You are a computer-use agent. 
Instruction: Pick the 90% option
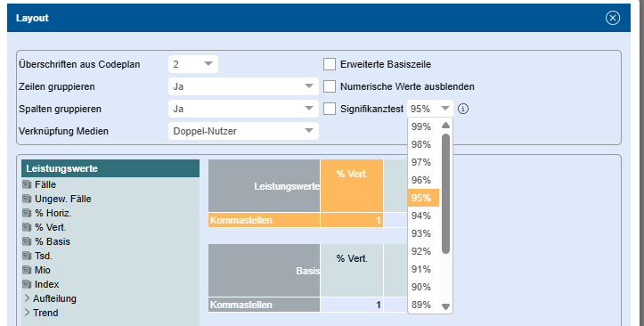click(423, 287)
